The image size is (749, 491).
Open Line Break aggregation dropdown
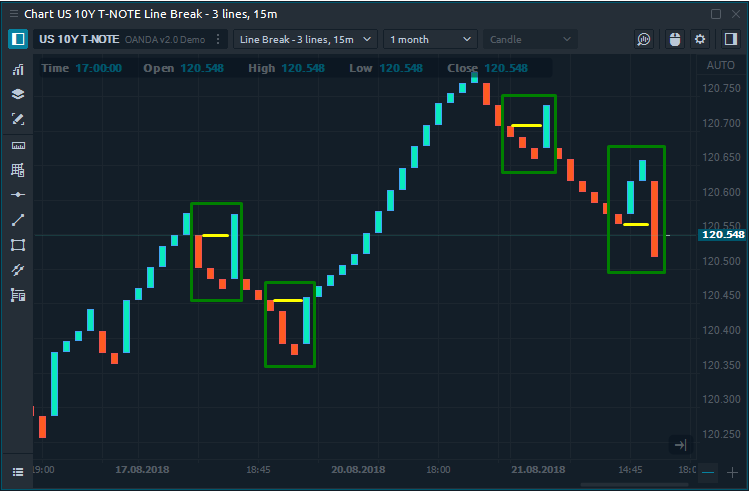coord(305,39)
